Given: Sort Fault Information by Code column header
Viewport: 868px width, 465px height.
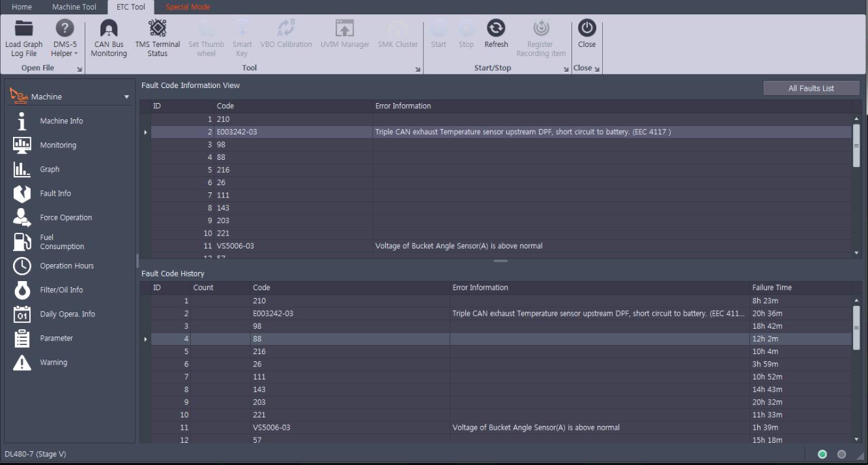Looking at the screenshot, I should point(293,106).
